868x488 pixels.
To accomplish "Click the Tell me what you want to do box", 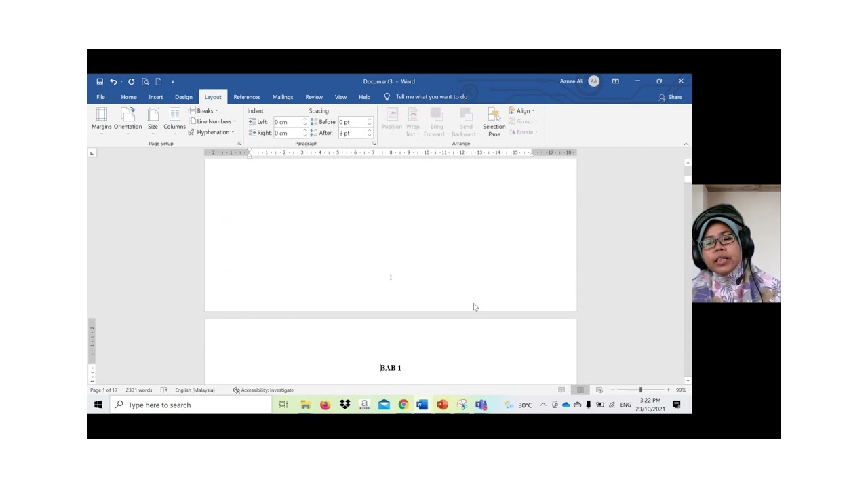I will [431, 97].
